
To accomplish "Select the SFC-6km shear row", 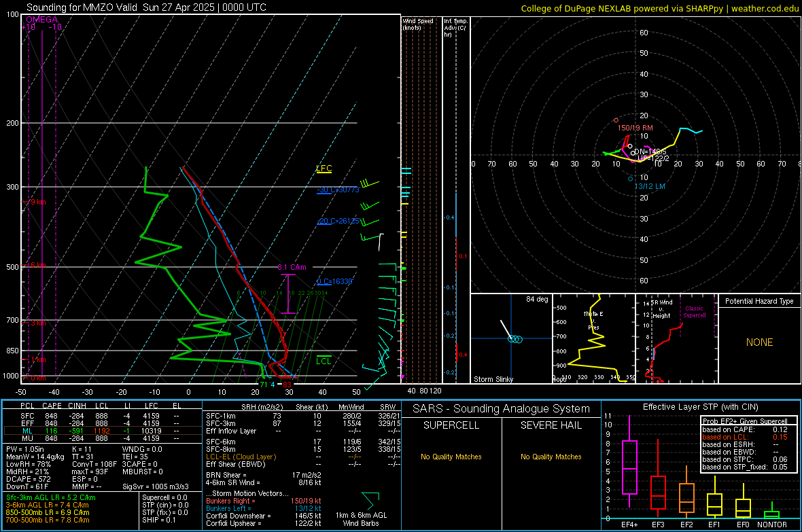I will (x=303, y=442).
